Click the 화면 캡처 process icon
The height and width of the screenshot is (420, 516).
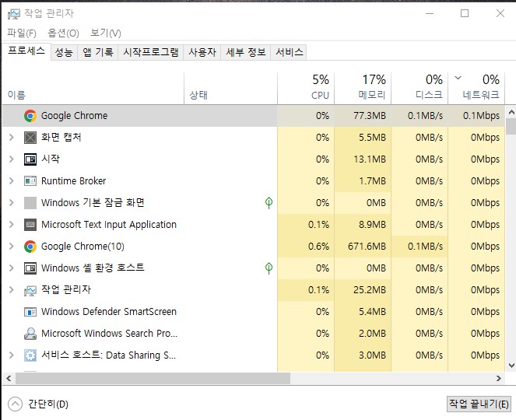(30, 138)
